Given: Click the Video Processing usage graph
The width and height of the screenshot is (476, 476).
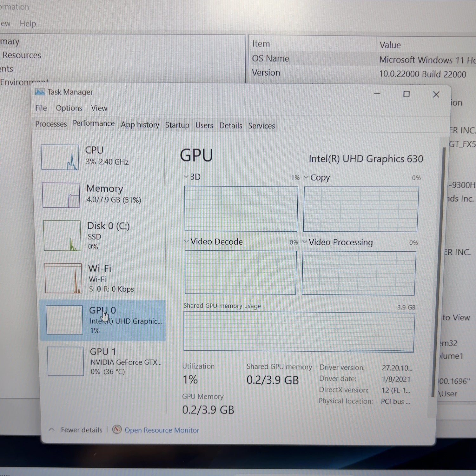Looking at the screenshot, I should [x=359, y=273].
